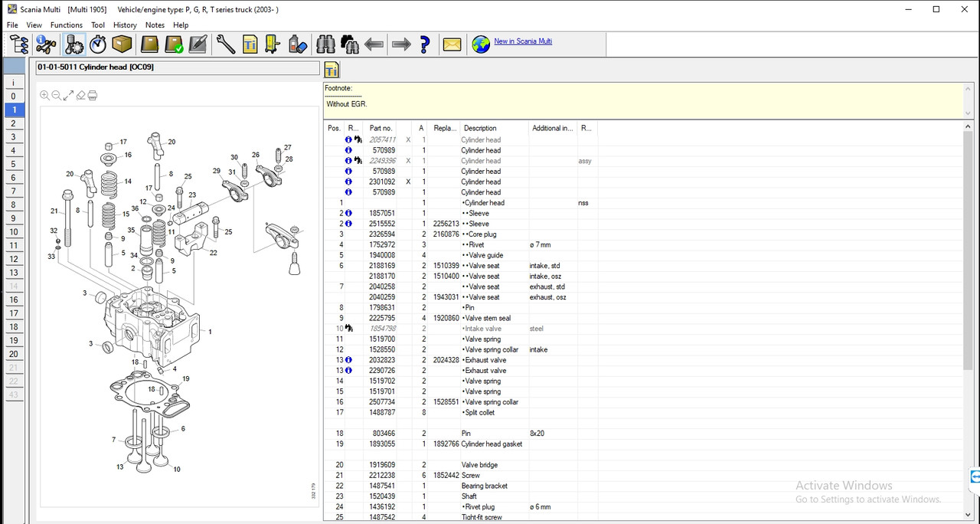Click the Pos. column header
The width and height of the screenshot is (980, 524).
(335, 128)
